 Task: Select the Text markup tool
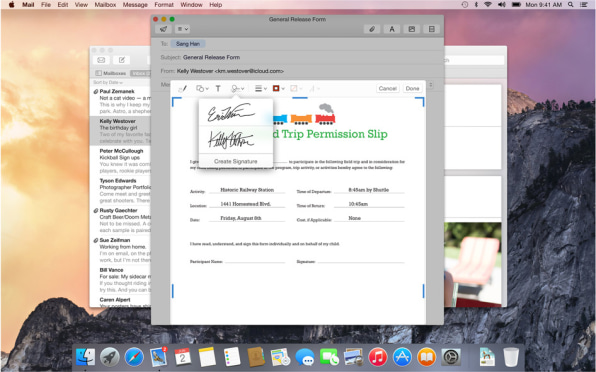(218, 89)
